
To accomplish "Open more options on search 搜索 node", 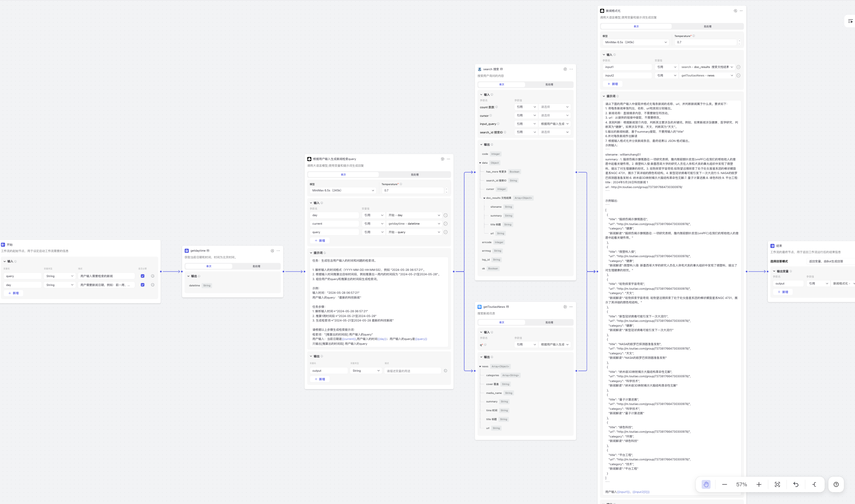I will (571, 69).
